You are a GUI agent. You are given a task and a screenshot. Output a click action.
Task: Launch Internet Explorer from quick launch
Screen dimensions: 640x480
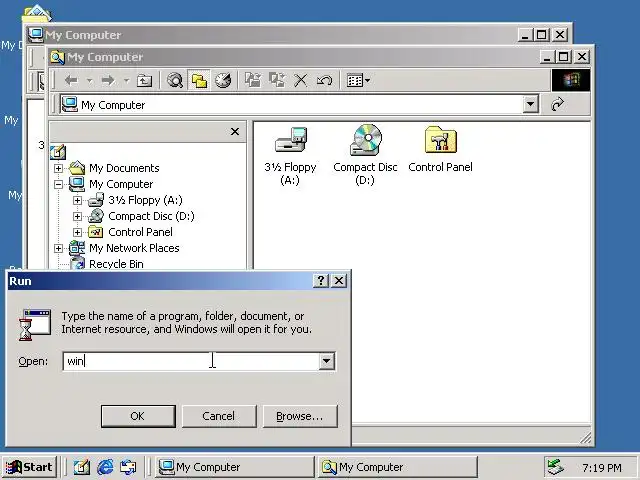coord(105,467)
